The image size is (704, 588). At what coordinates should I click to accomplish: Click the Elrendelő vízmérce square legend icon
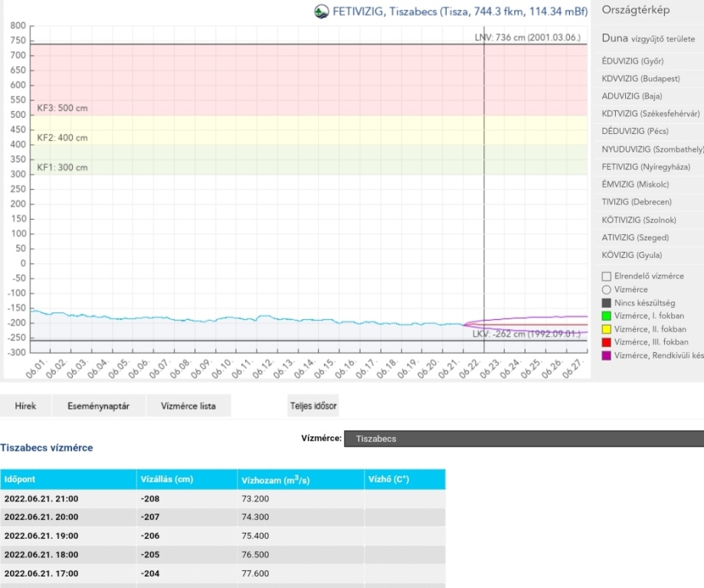(606, 276)
